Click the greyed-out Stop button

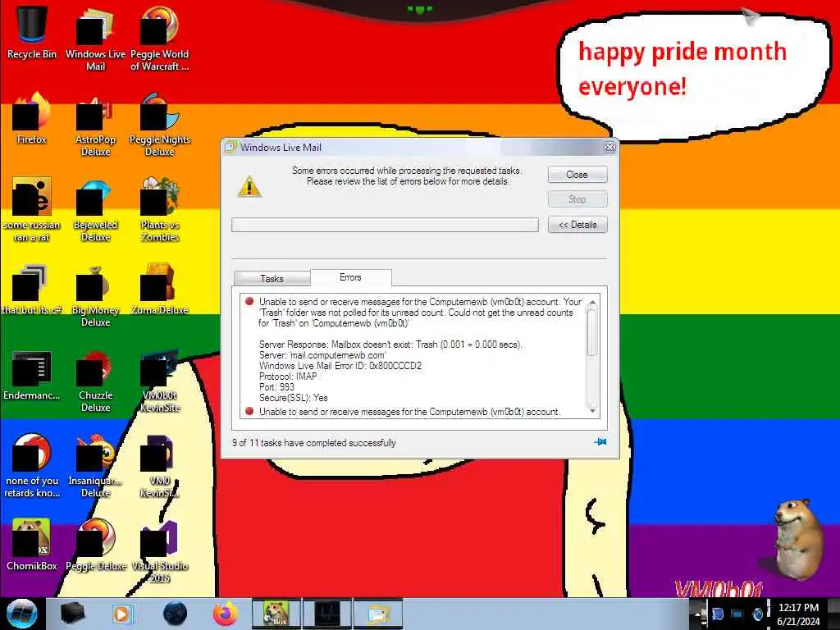point(577,199)
